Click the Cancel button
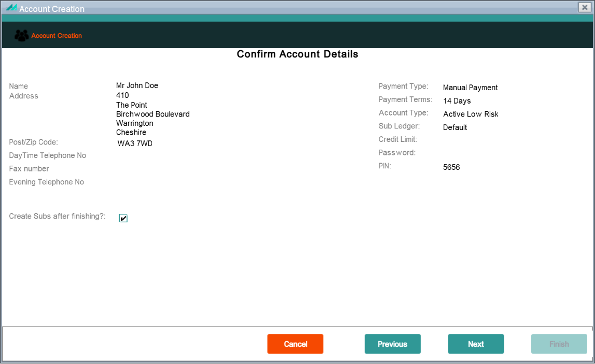595x364 pixels. pos(295,344)
